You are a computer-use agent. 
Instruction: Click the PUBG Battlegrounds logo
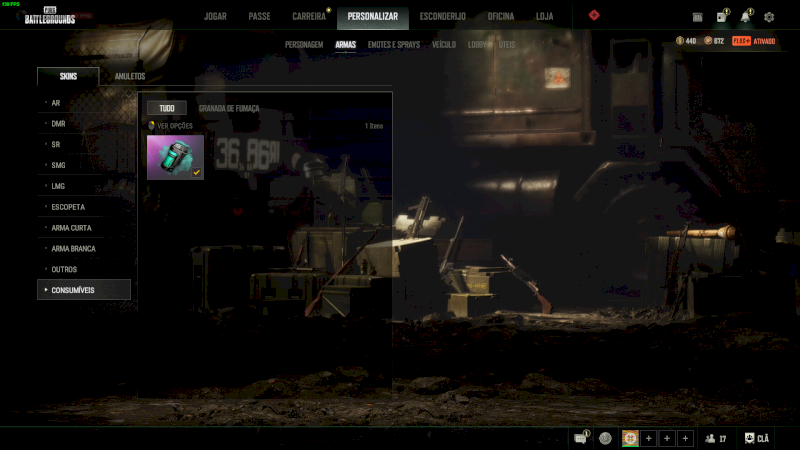coord(49,16)
